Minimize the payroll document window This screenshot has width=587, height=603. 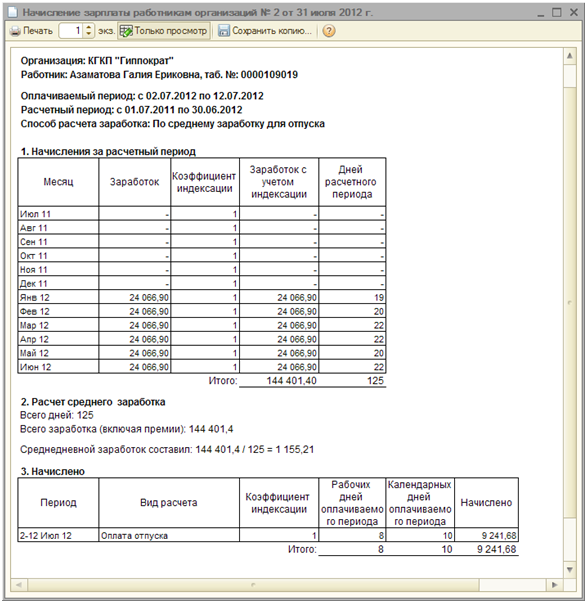[x=540, y=13]
